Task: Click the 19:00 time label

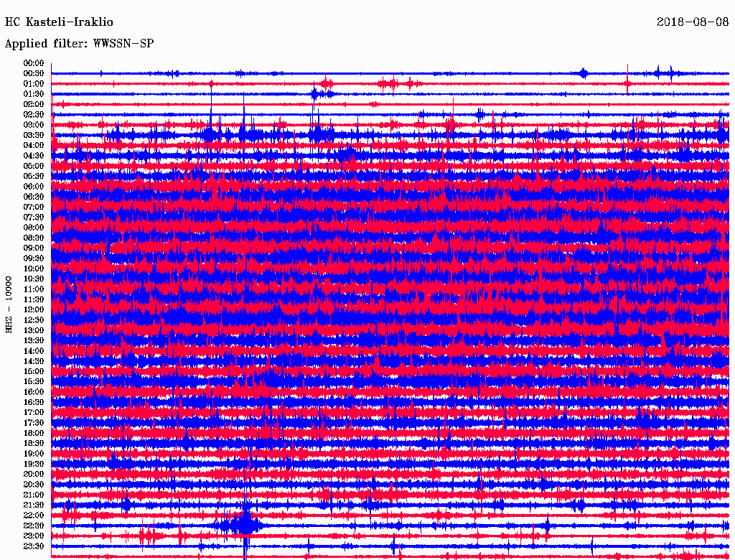Action: (x=34, y=454)
